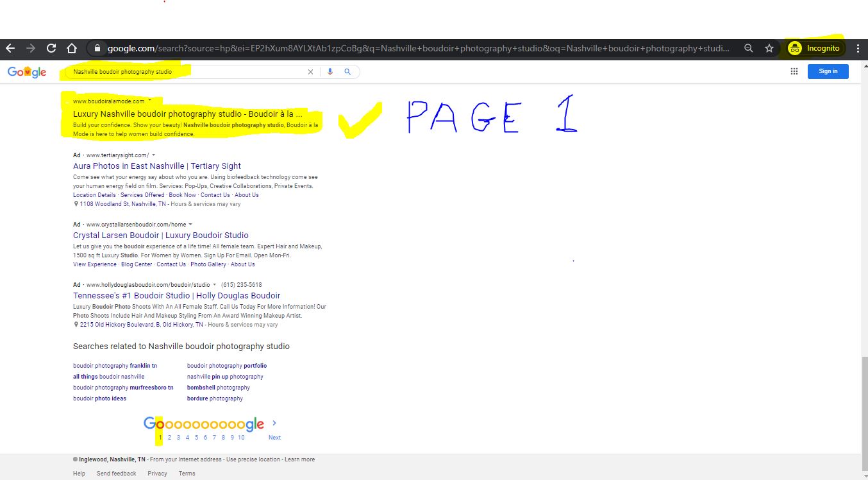The image size is (868, 480).
Task: Open the Terms footer link
Action: coord(187,474)
